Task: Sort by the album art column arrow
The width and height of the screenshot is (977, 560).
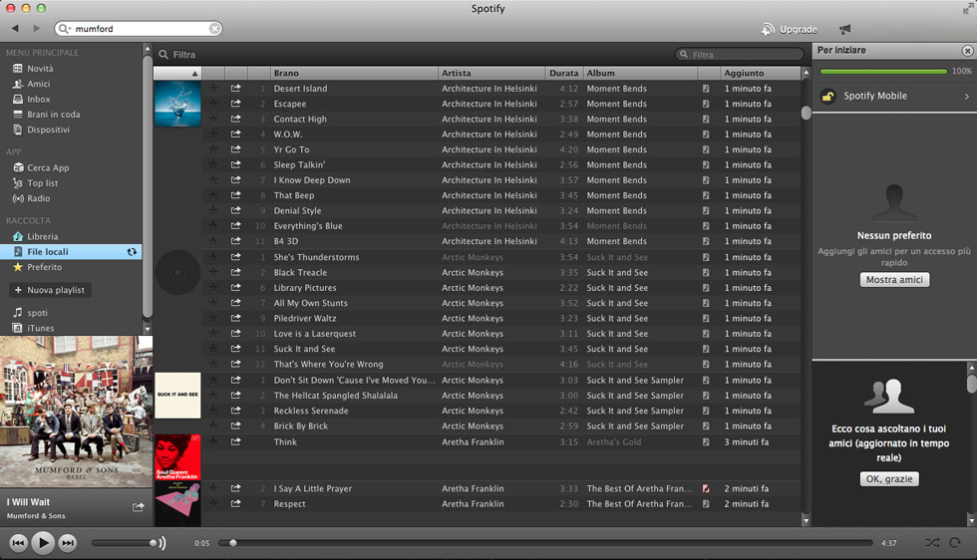Action: [194, 74]
